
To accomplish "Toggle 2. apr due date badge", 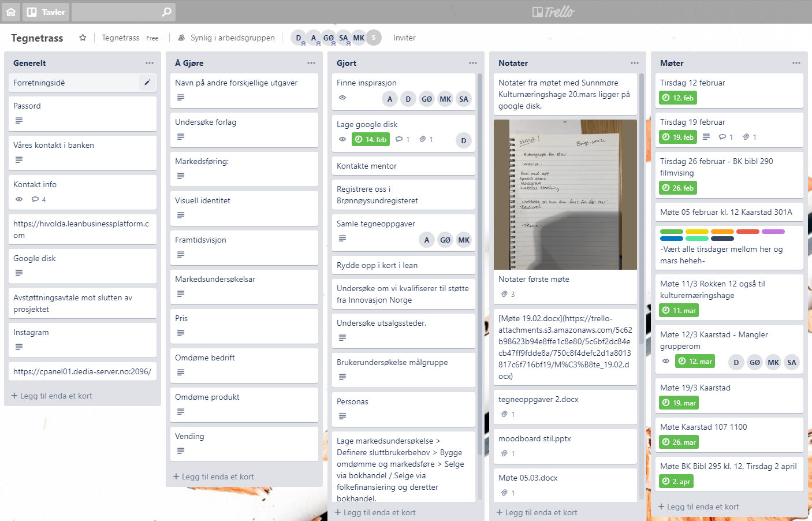I will point(676,481).
